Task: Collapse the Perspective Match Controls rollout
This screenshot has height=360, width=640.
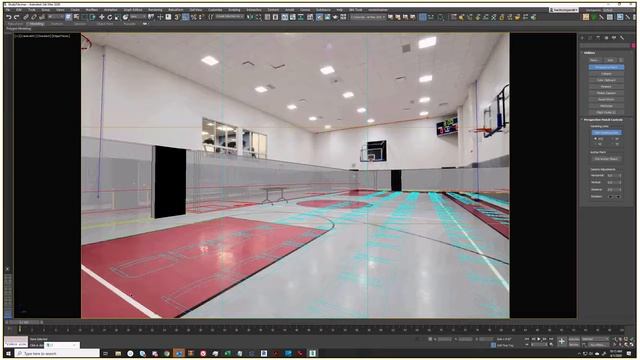Action: coord(604,120)
